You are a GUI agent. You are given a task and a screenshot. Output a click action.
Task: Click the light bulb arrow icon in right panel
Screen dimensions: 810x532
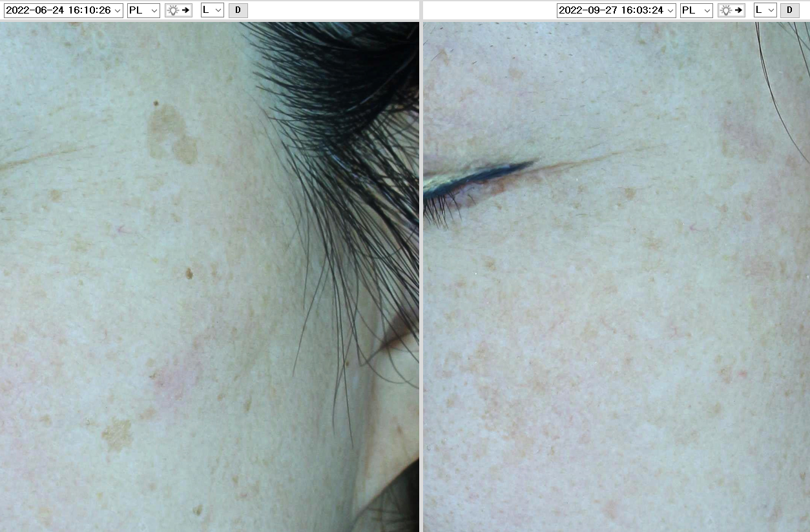pos(731,10)
